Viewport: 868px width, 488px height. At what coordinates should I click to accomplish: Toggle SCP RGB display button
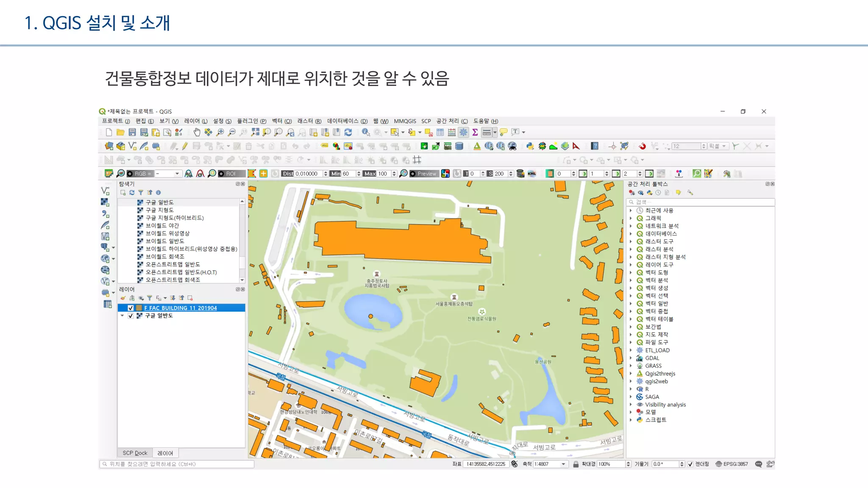tap(139, 174)
